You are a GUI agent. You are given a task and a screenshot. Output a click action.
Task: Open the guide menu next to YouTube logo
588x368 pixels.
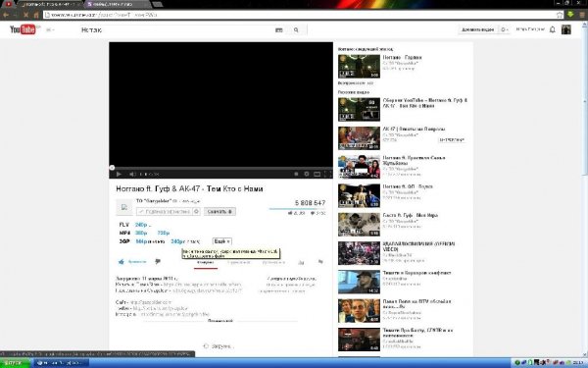point(50,30)
